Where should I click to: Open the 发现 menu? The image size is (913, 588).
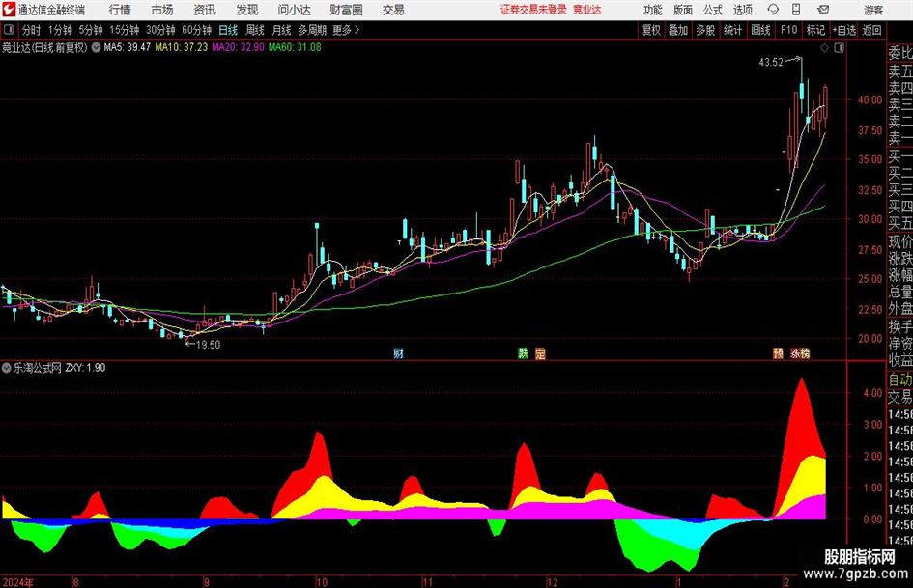point(247,10)
